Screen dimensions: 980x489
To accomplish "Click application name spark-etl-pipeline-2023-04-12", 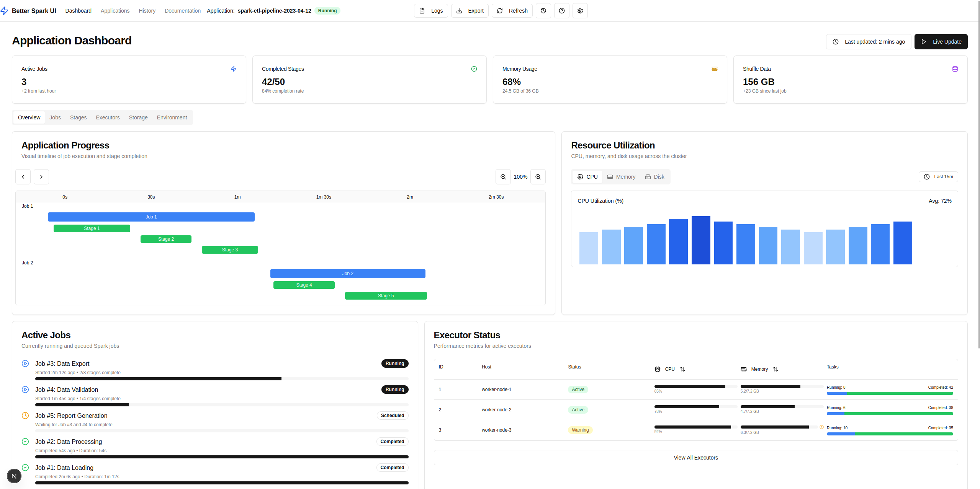I will click(x=274, y=11).
